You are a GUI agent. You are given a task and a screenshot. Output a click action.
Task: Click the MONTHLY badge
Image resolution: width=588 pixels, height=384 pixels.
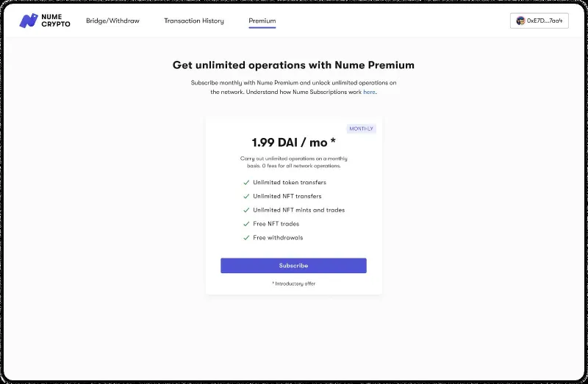[361, 128]
